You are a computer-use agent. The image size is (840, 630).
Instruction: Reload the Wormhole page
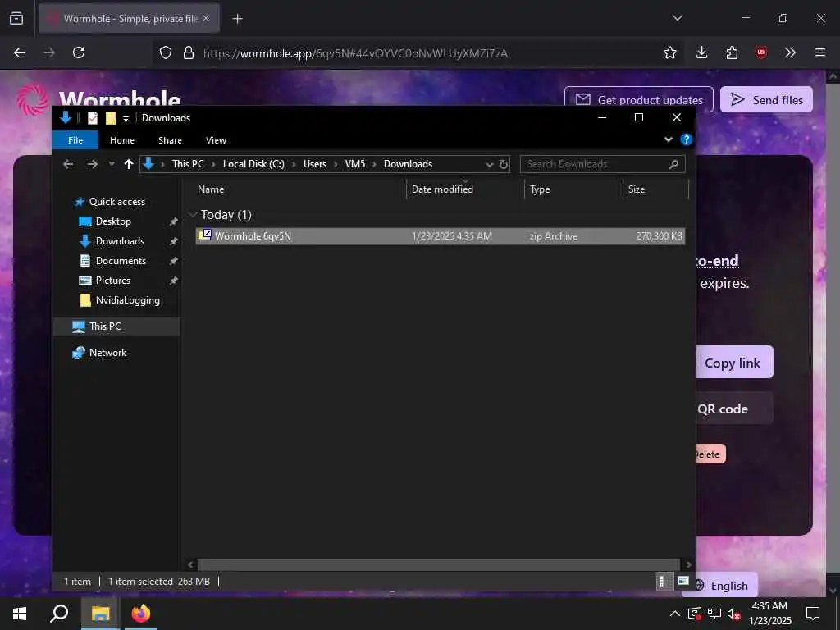click(79, 52)
